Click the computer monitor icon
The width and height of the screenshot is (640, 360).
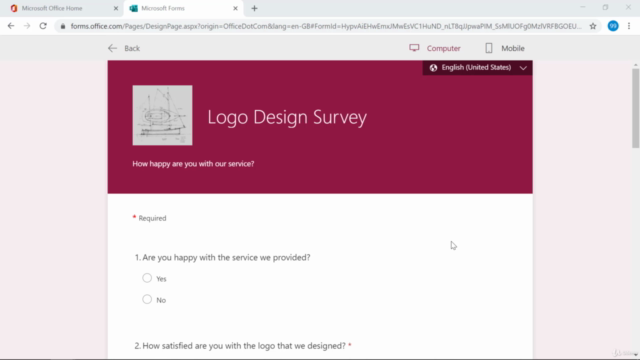coord(414,48)
